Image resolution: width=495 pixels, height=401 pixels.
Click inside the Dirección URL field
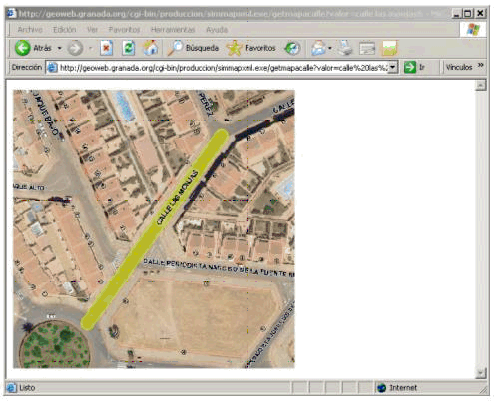pyautogui.click(x=221, y=68)
